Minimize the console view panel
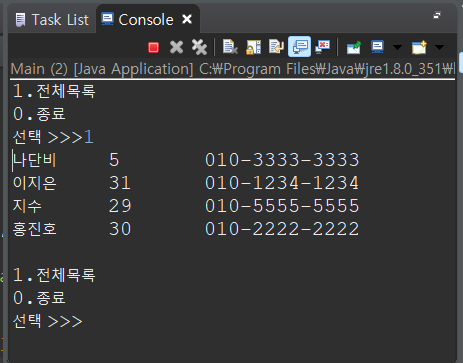Screen dimensions: 463x363 point(437,15)
